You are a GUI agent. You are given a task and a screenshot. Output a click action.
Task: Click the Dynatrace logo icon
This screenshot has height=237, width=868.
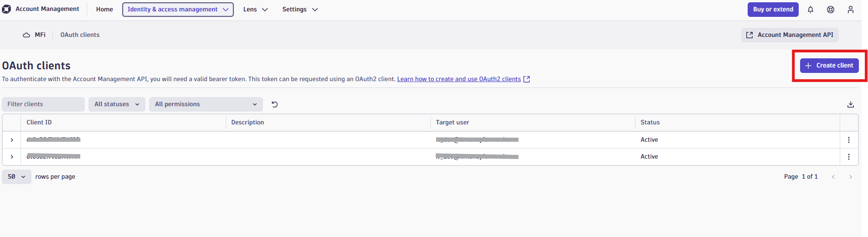[6, 9]
